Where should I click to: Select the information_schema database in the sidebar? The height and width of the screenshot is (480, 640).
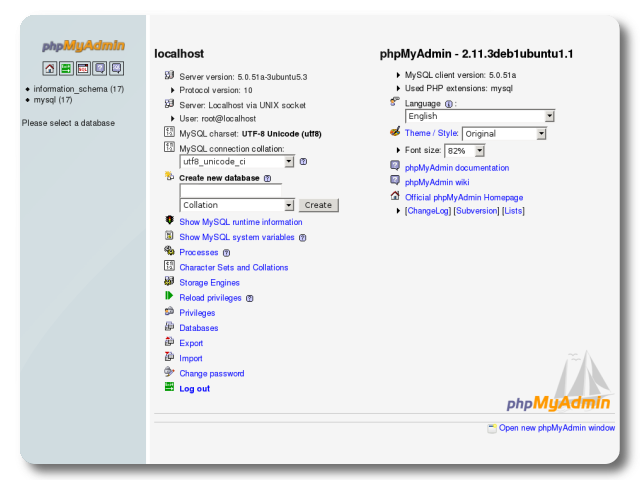(79, 89)
